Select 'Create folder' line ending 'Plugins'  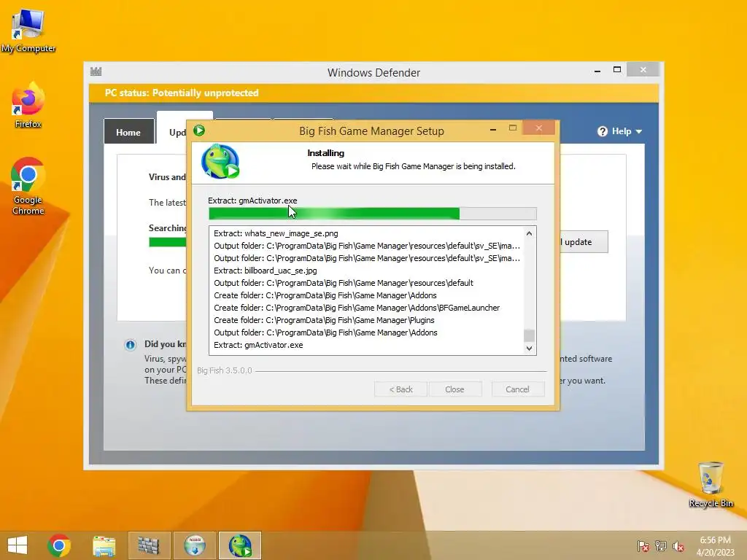click(324, 320)
